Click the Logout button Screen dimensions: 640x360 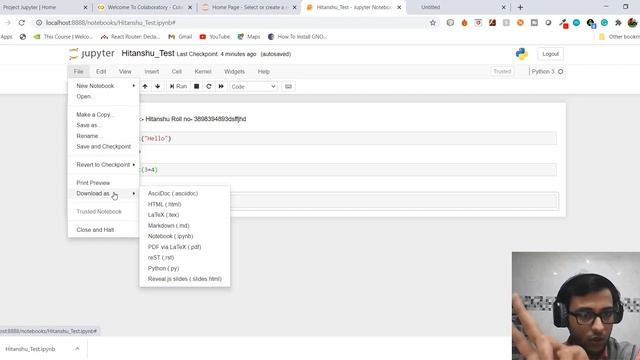[x=550, y=54]
